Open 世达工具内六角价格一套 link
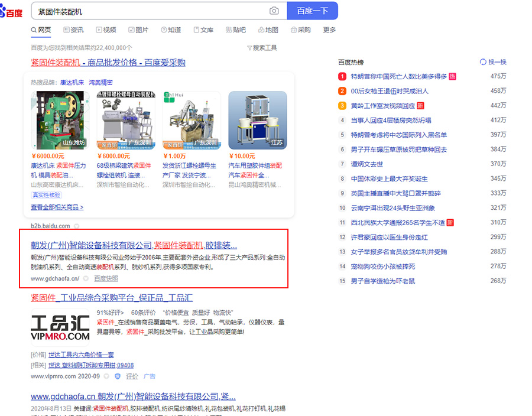 click(x=81, y=355)
